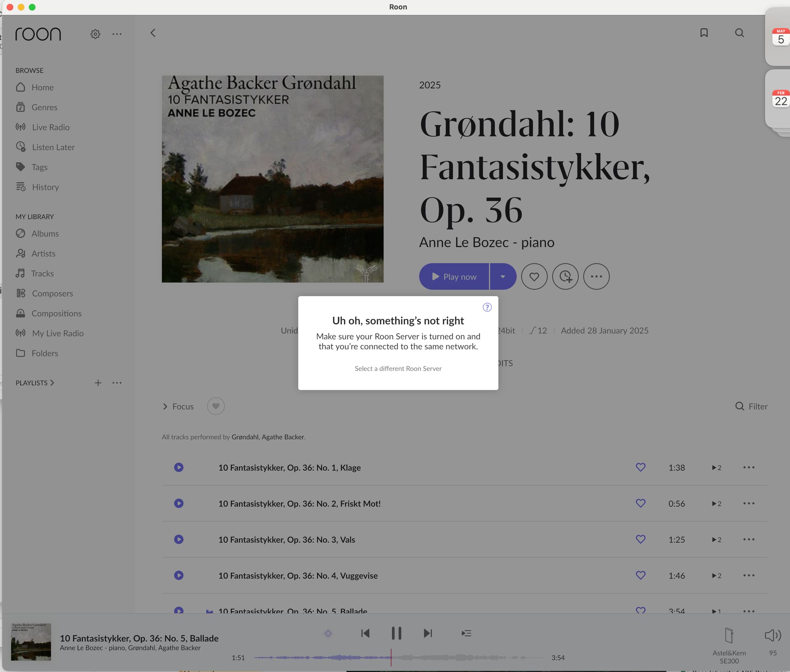
Task: Expand the Focus options
Action: pyautogui.click(x=178, y=406)
